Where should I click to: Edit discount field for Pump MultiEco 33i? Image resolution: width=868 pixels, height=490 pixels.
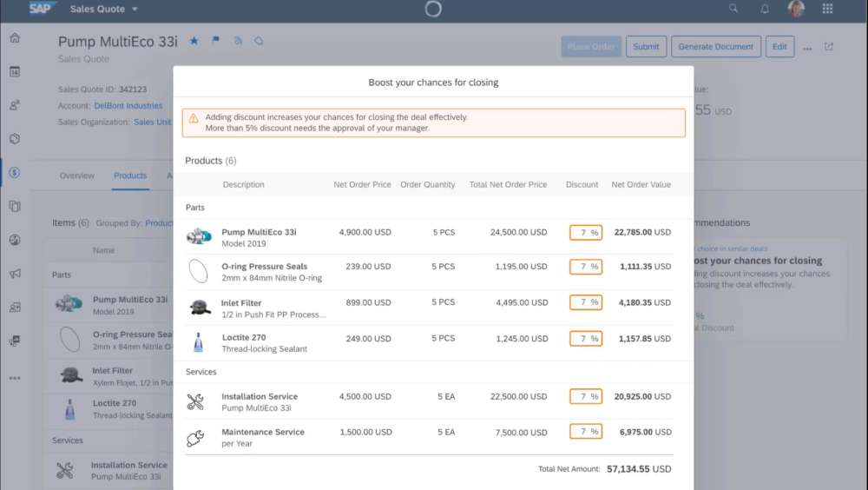click(x=586, y=232)
